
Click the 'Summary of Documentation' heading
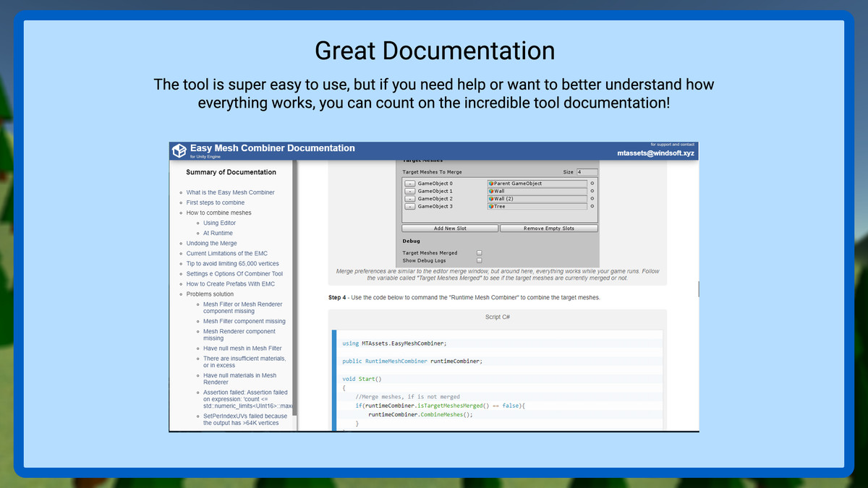pos(231,172)
